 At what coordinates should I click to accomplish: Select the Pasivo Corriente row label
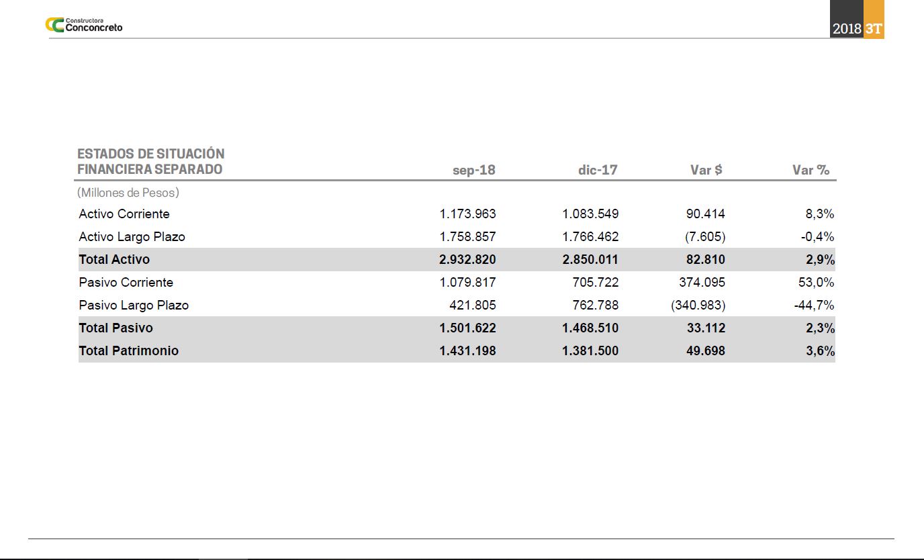pyautogui.click(x=126, y=282)
